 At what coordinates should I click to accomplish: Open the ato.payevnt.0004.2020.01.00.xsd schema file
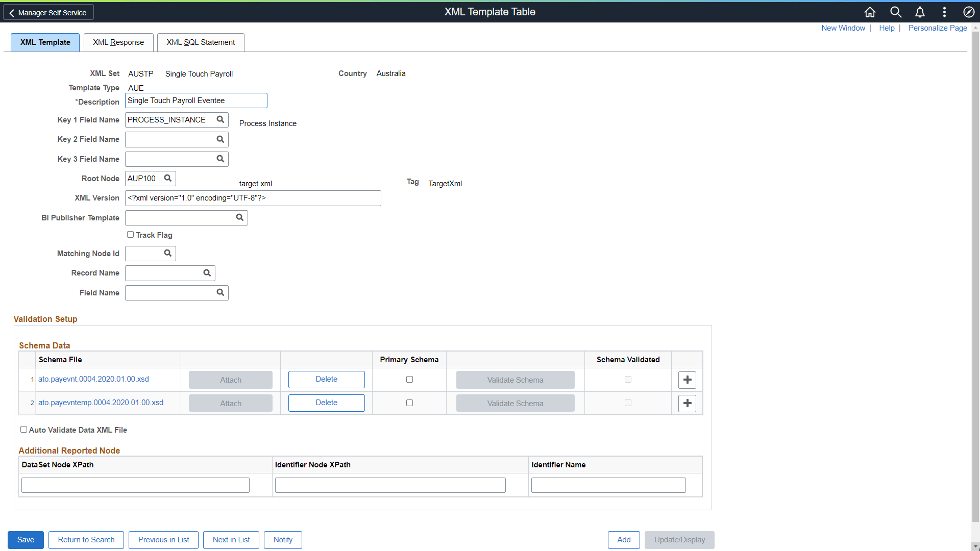point(93,379)
